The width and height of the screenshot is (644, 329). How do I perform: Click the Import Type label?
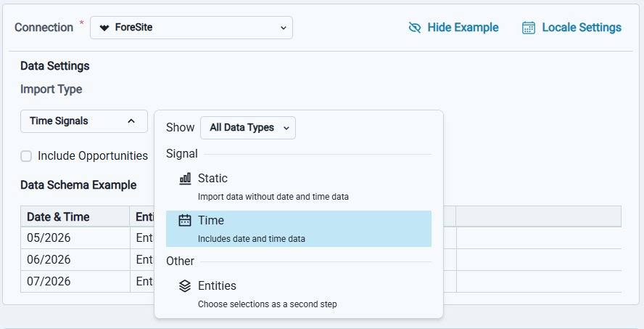(x=51, y=89)
